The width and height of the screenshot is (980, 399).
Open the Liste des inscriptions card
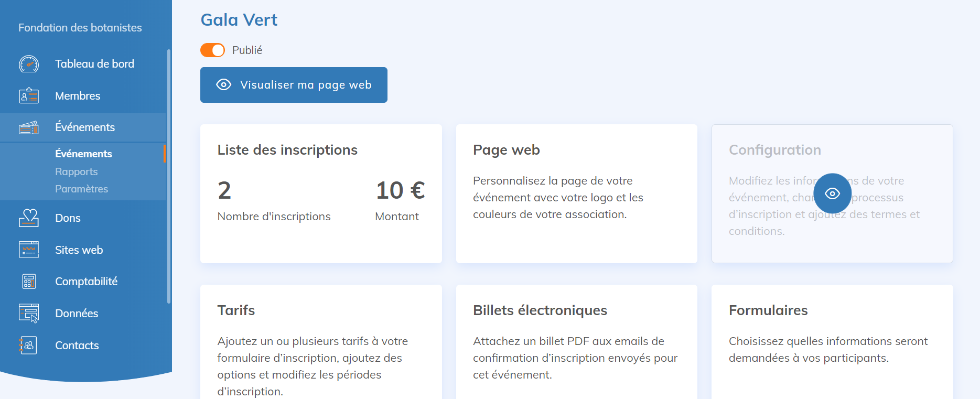[321, 193]
